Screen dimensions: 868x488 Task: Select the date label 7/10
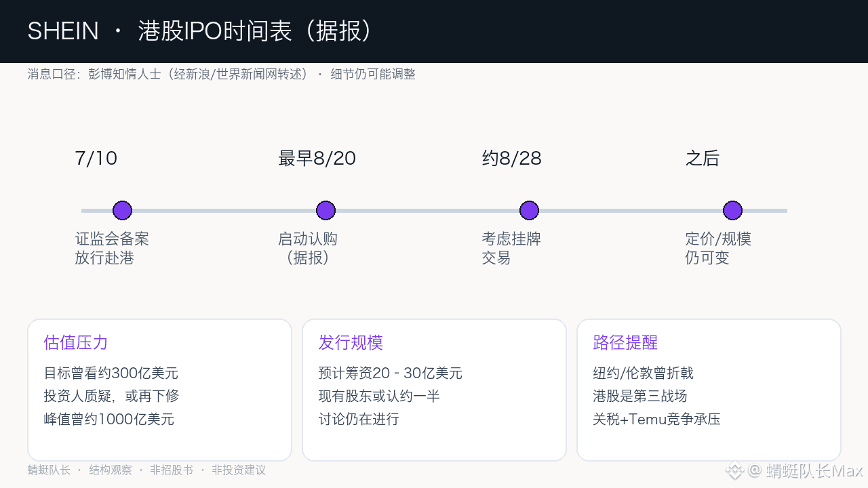click(96, 159)
